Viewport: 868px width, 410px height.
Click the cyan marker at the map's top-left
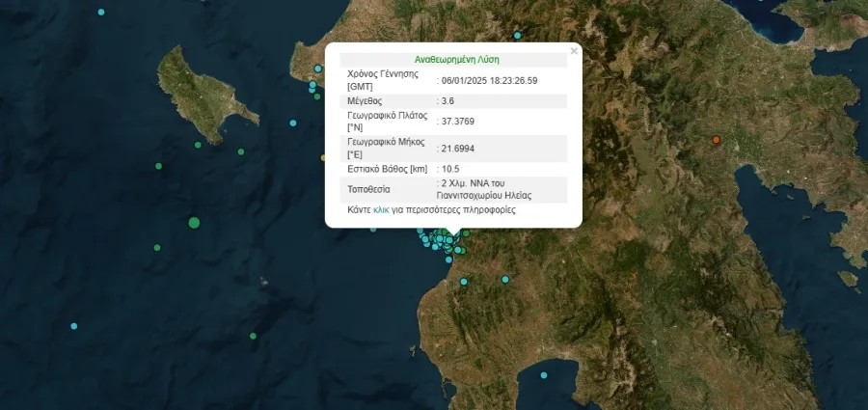[x=100, y=12]
